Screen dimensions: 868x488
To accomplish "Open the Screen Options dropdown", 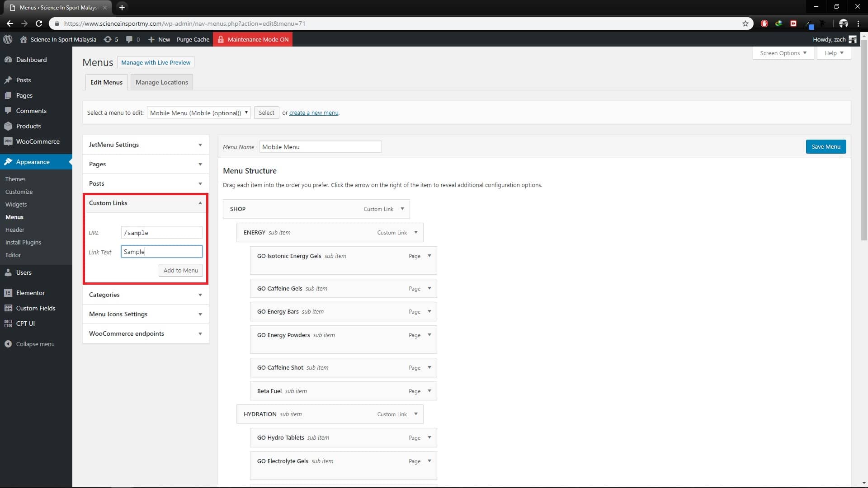I will tap(783, 53).
